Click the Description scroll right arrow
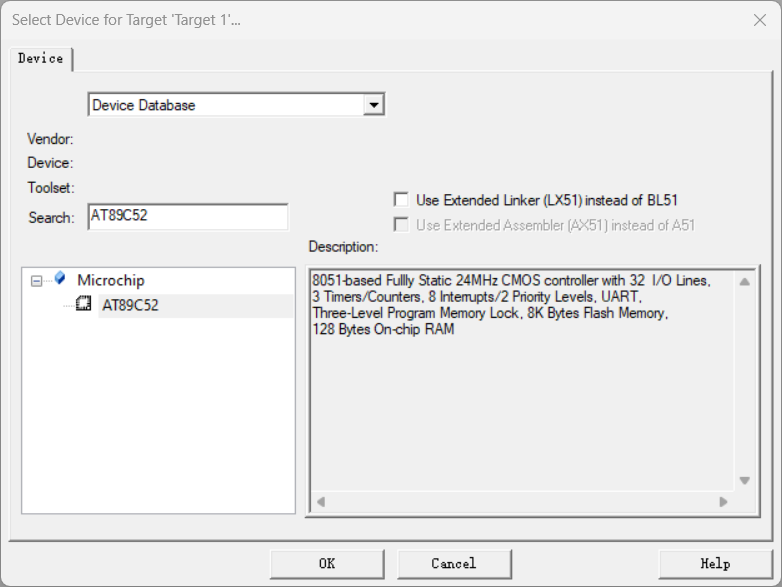 click(x=723, y=502)
